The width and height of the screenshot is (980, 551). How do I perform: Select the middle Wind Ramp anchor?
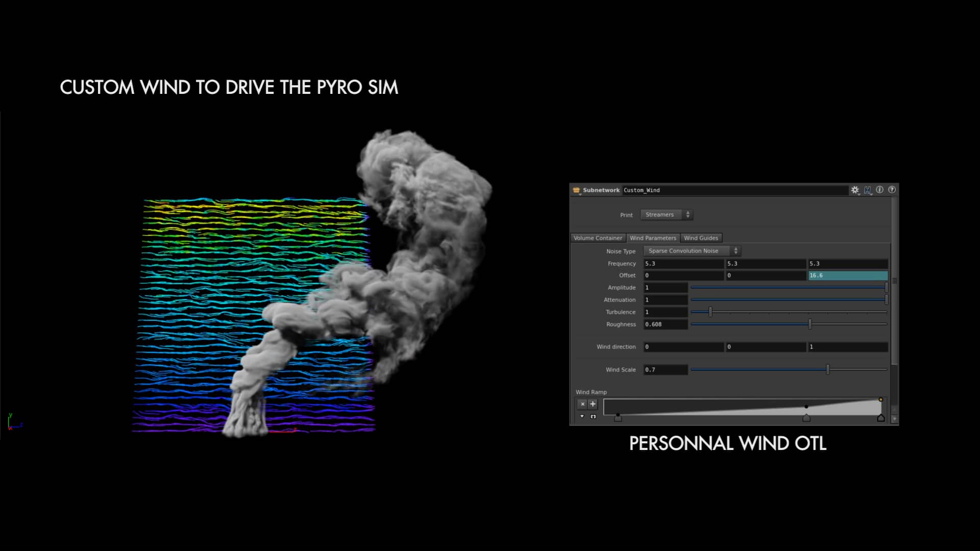tap(806, 418)
